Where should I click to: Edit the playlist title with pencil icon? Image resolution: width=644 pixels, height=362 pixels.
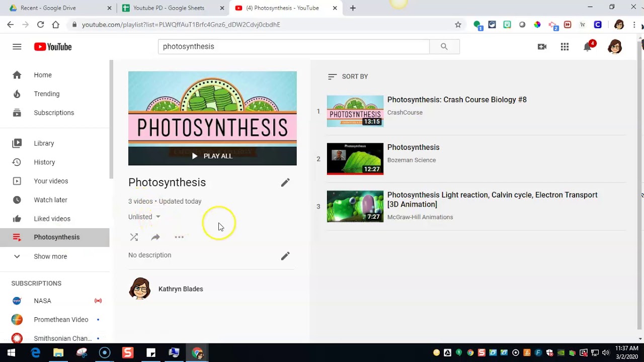point(285,183)
